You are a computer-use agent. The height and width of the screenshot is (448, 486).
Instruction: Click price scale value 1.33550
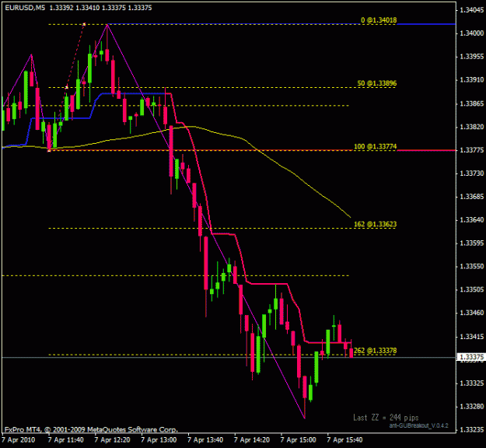coord(472,266)
